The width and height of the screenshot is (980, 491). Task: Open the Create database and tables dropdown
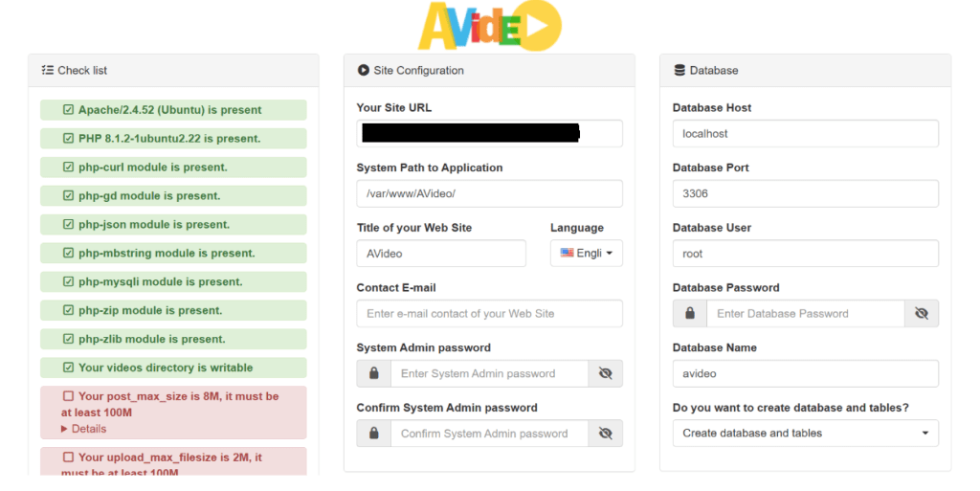pos(805,434)
